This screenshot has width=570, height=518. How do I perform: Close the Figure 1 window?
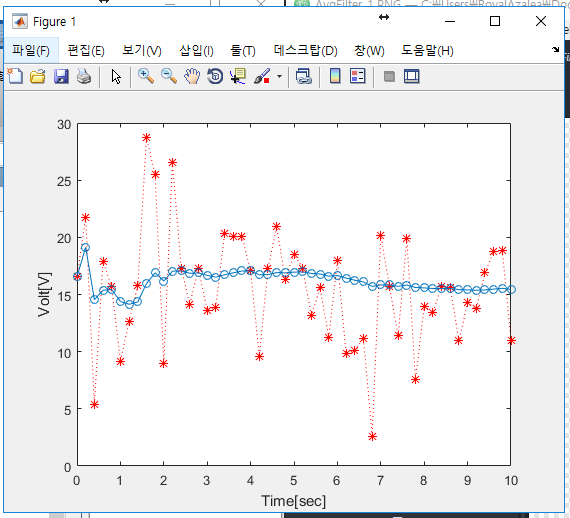tap(541, 21)
